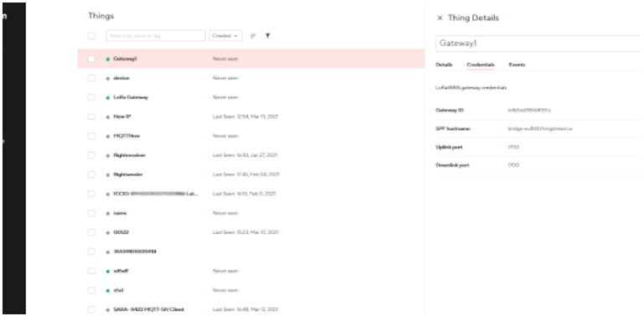Check the flightreceiver row checkbox
Viewport: 644px width, 316px height.
coord(91,156)
